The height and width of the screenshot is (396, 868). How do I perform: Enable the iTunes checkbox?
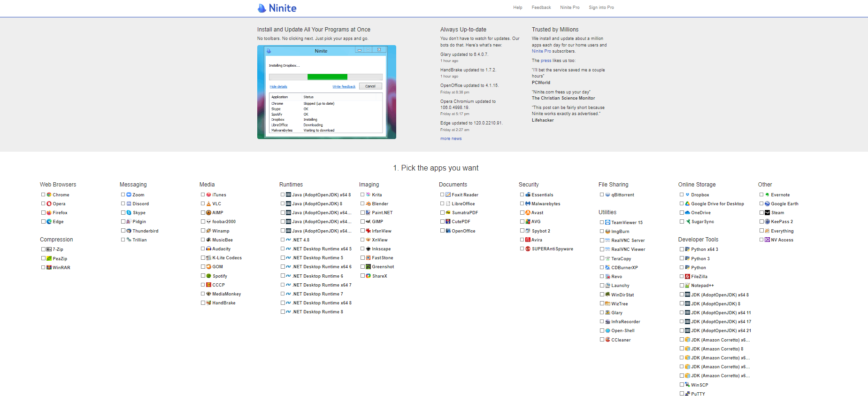click(x=203, y=194)
